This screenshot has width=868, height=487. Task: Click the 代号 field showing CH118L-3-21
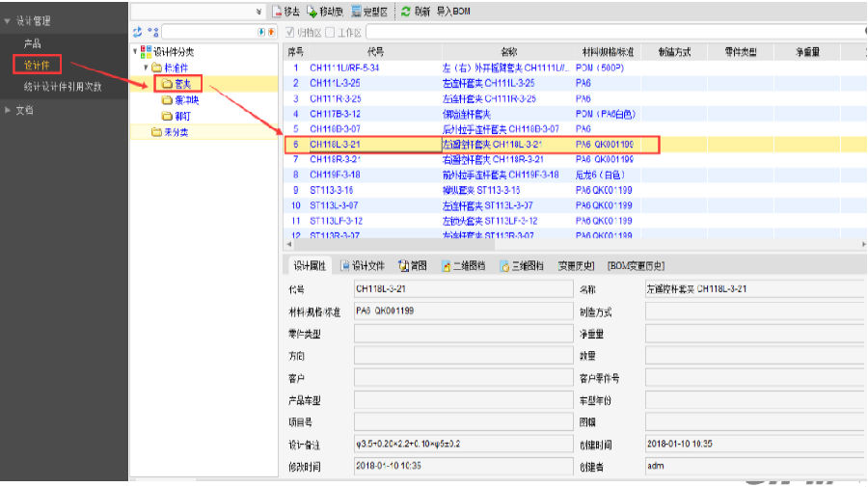click(463, 289)
